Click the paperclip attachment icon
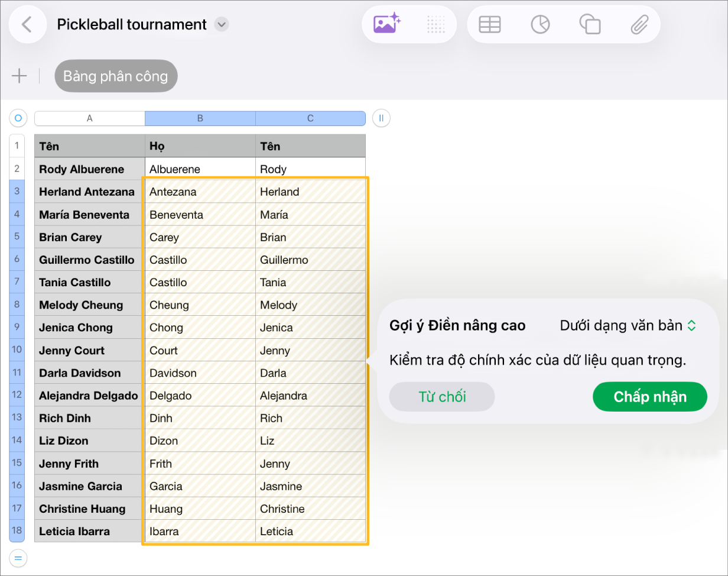 (639, 24)
